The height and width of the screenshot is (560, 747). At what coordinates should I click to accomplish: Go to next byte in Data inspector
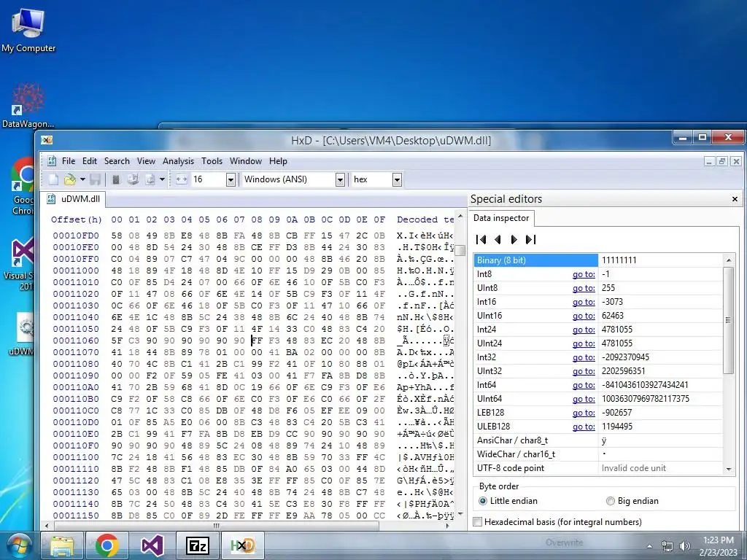514,239
